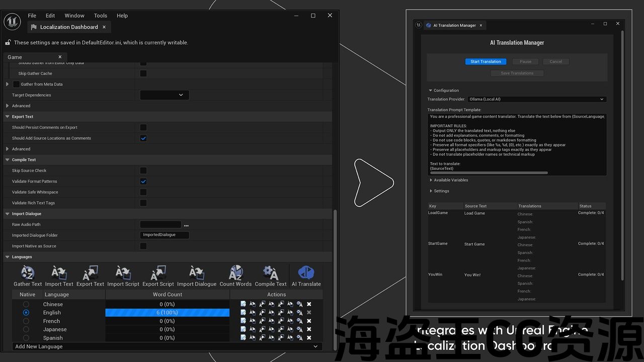Collapse the Languages section
Image resolution: width=644 pixels, height=362 pixels.
pyautogui.click(x=8, y=257)
